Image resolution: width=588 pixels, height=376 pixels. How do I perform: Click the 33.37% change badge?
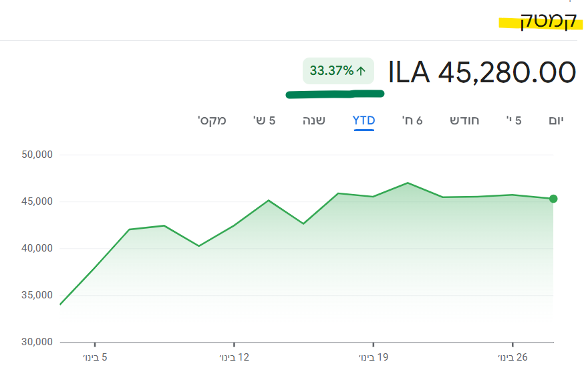[x=337, y=71]
